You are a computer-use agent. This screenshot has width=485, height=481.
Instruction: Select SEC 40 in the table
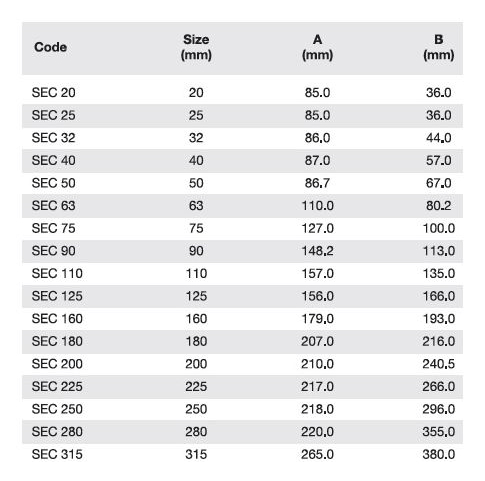coord(54,160)
